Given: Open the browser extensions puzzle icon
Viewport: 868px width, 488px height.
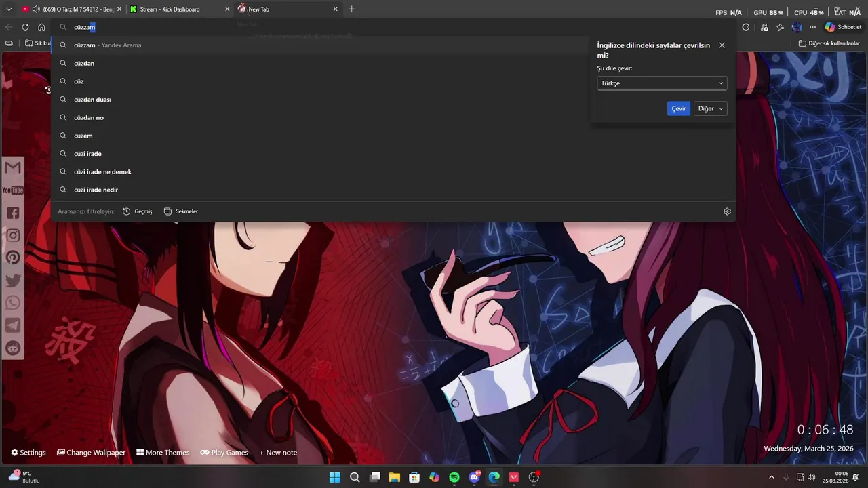Looking at the screenshot, I should coord(746,27).
